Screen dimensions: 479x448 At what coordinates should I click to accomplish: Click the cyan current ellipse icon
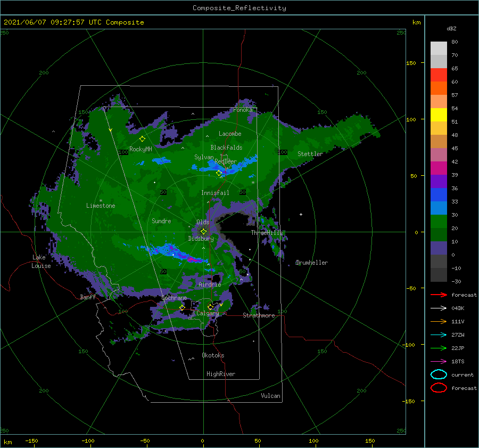[x=439, y=374]
